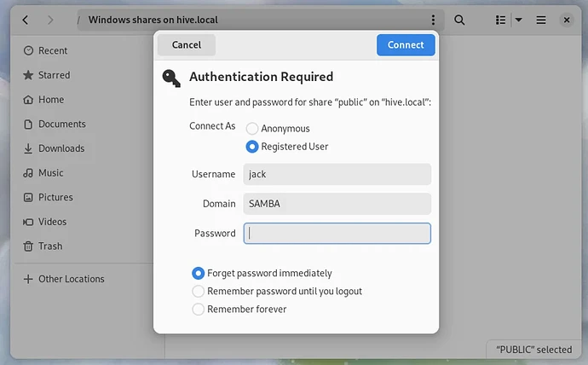Click the back navigation arrow
This screenshot has height=365, width=588.
tap(26, 20)
